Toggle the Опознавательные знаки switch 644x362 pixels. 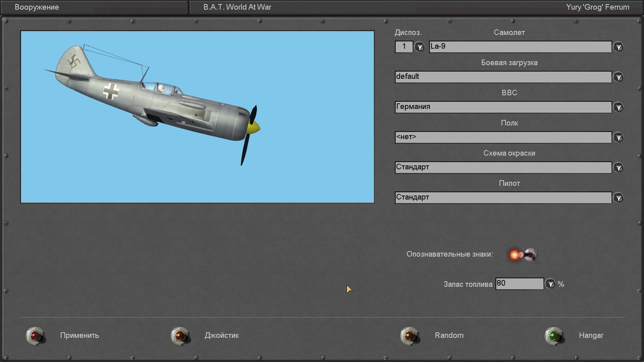pos(523,255)
